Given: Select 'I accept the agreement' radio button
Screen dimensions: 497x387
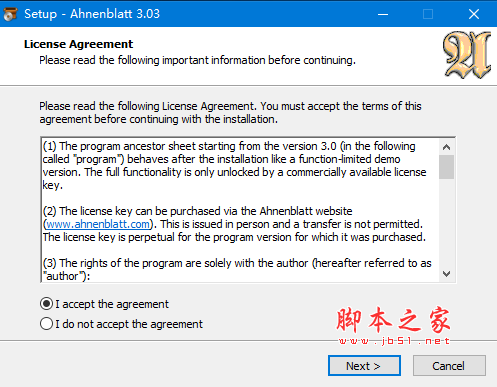Looking at the screenshot, I should [46, 304].
